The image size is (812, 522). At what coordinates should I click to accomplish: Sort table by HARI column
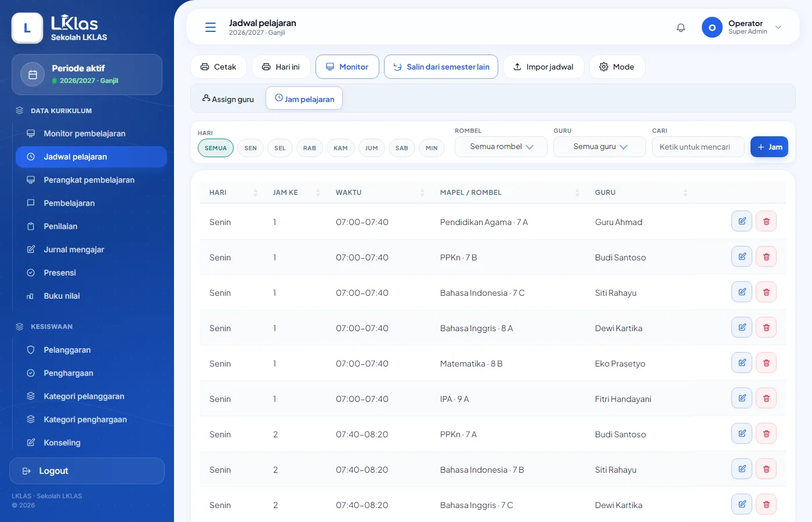233,193
